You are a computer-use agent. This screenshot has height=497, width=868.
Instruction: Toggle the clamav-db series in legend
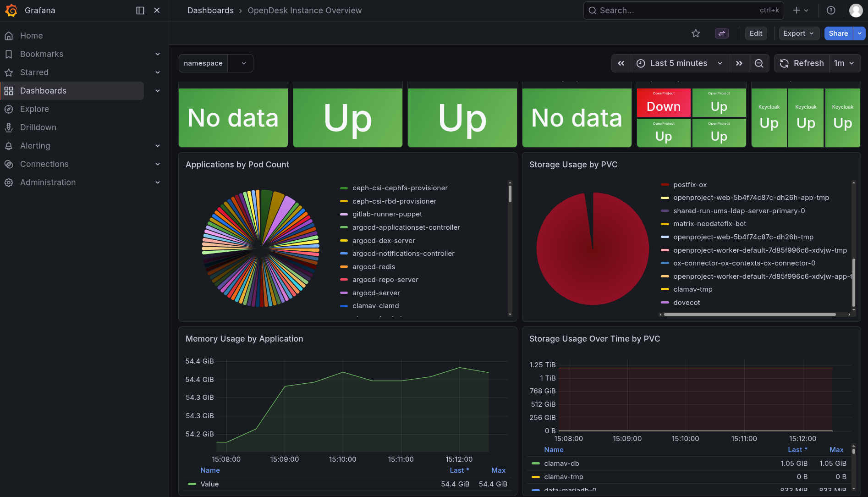[561, 464]
